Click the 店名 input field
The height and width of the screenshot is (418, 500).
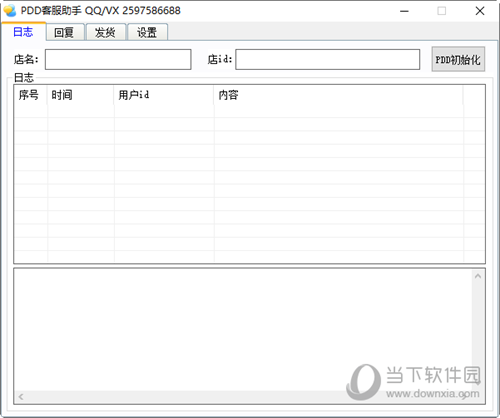coord(118,59)
